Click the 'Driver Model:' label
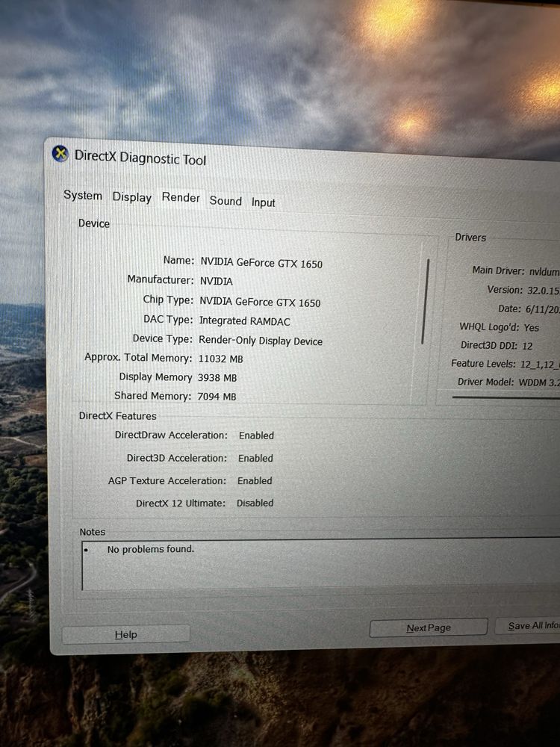Viewport: 560px width, 747px height. click(x=486, y=382)
